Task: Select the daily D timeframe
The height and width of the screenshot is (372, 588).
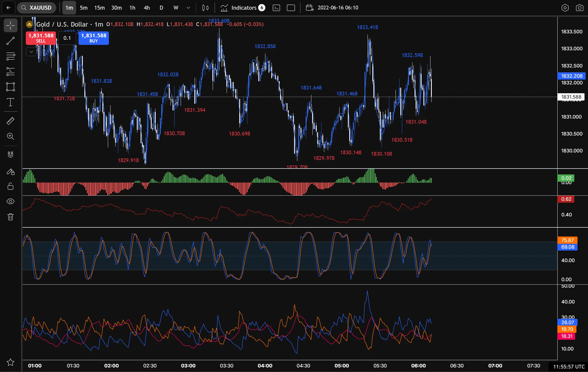Action: point(161,8)
